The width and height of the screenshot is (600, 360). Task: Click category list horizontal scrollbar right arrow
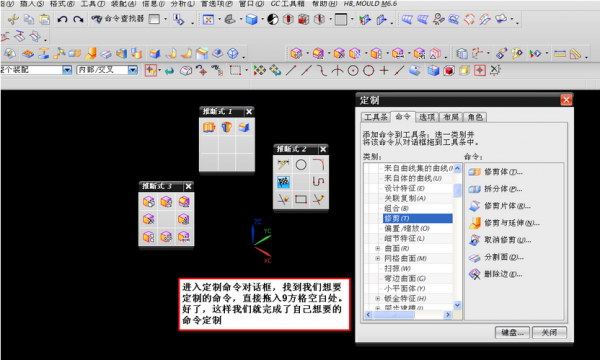click(x=448, y=315)
